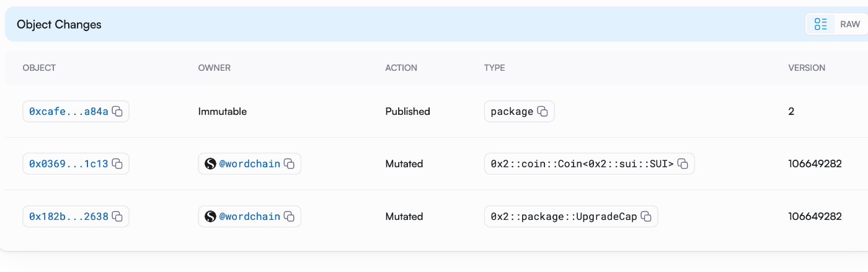The height and width of the screenshot is (272, 868).
Task: Copy the 0x0369...1c13 object ID
Action: (x=117, y=164)
